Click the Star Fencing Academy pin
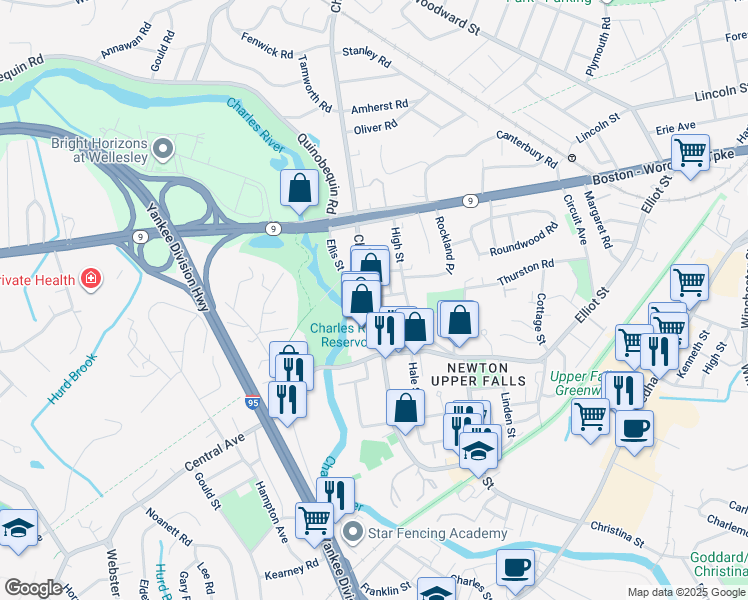Screen dimensions: 748x600 [353, 533]
